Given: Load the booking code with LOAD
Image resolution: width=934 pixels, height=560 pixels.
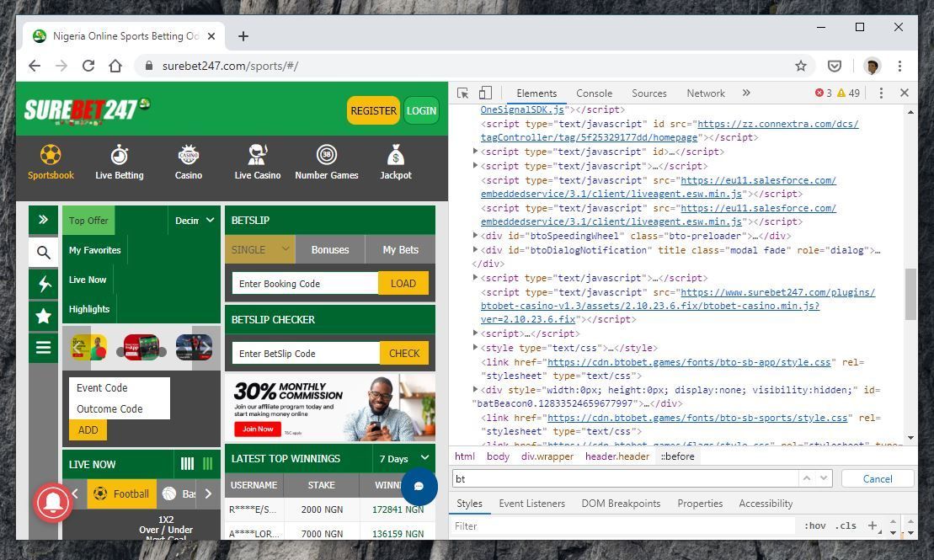Looking at the screenshot, I should click(403, 284).
